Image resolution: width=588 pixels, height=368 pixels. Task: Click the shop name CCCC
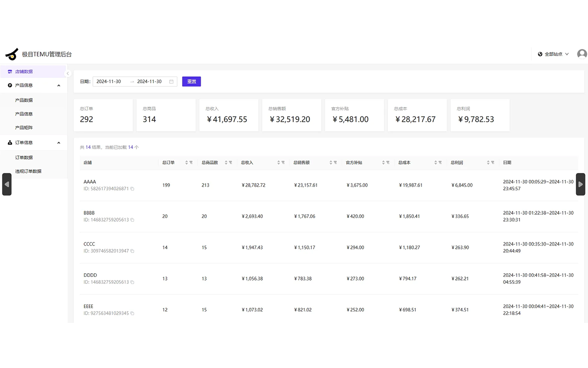[x=89, y=244]
